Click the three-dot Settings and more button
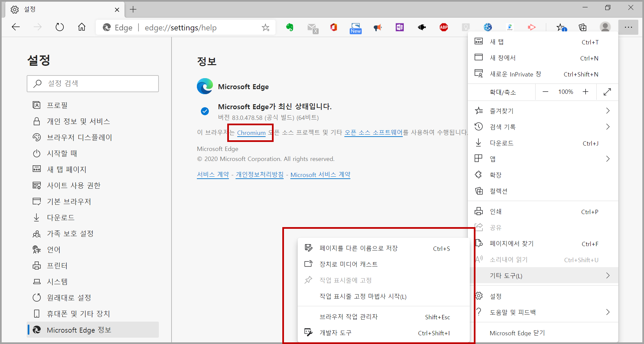The width and height of the screenshot is (644, 344). click(x=628, y=27)
